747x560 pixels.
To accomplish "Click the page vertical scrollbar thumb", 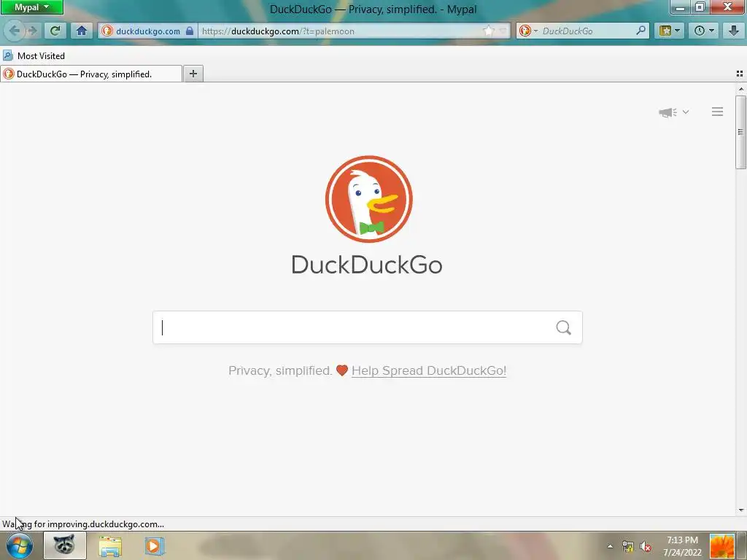I will pos(740,132).
